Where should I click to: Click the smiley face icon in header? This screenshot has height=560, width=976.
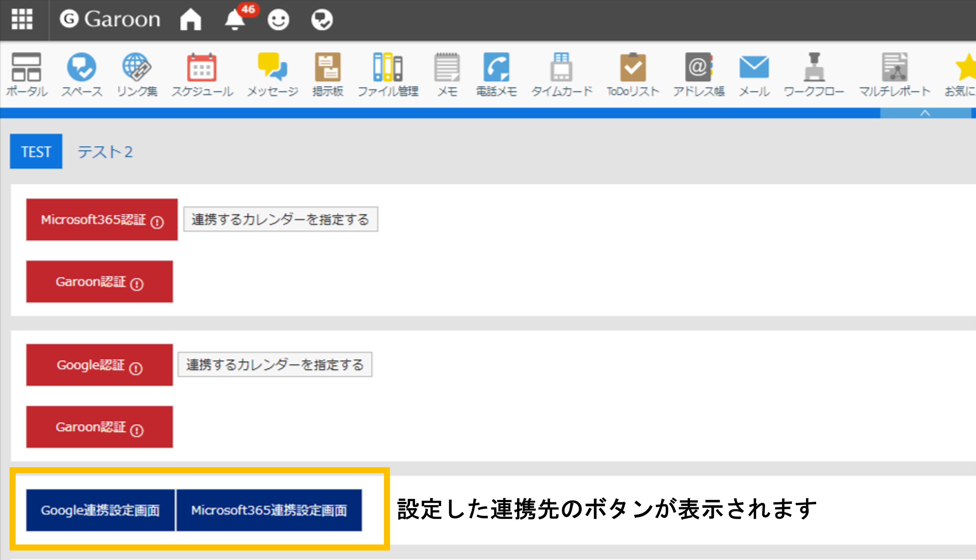click(x=278, y=20)
